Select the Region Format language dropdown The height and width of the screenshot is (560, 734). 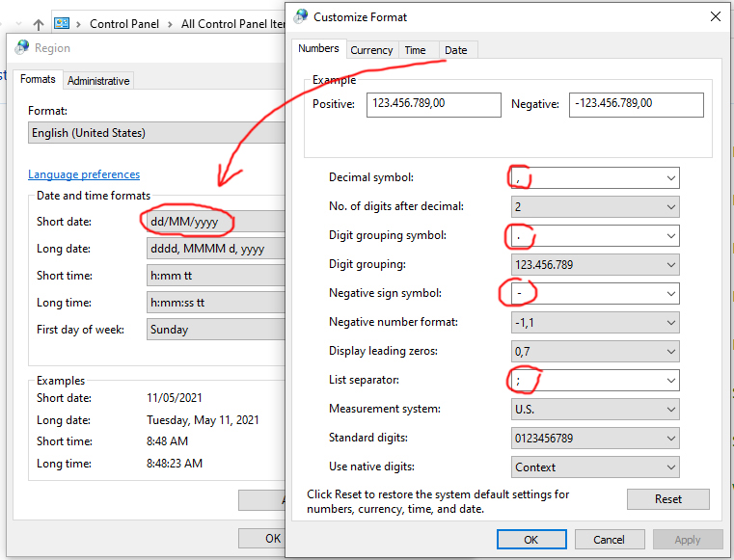pyautogui.click(x=154, y=133)
